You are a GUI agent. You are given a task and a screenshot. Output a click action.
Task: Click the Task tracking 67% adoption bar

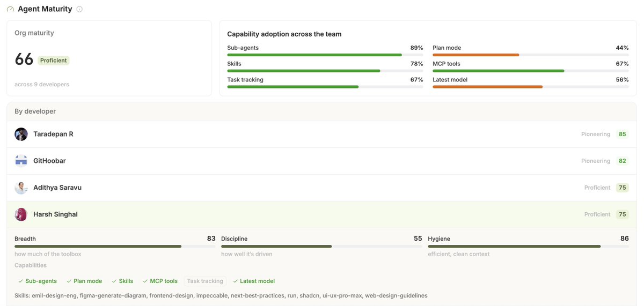[x=325, y=87]
